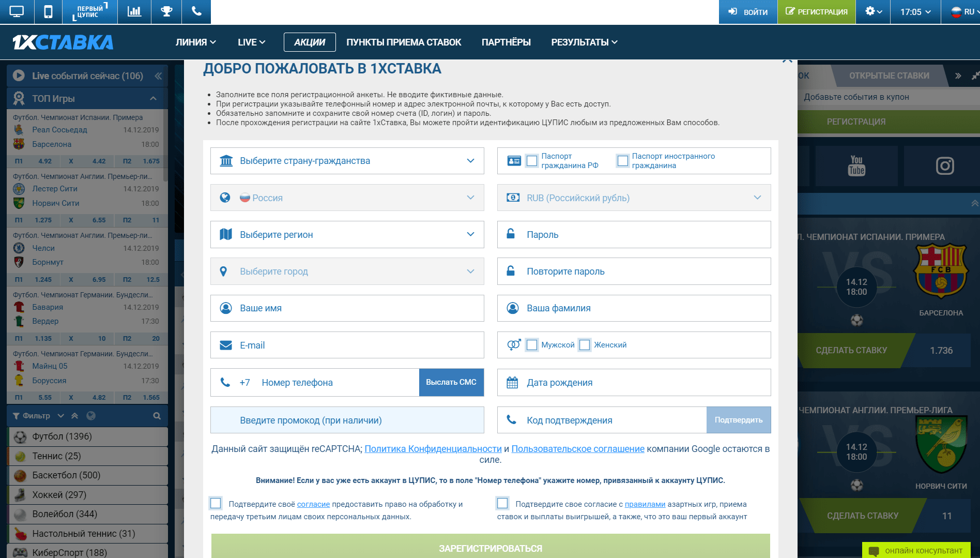Tick gambling rules agreement checkbox
The width and height of the screenshot is (980, 558).
tap(502, 503)
